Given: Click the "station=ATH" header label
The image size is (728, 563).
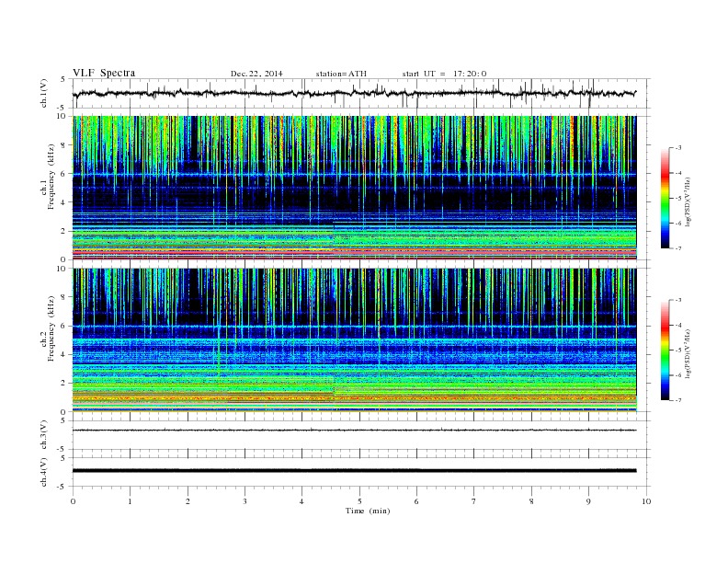Looking at the screenshot, I should (x=341, y=74).
